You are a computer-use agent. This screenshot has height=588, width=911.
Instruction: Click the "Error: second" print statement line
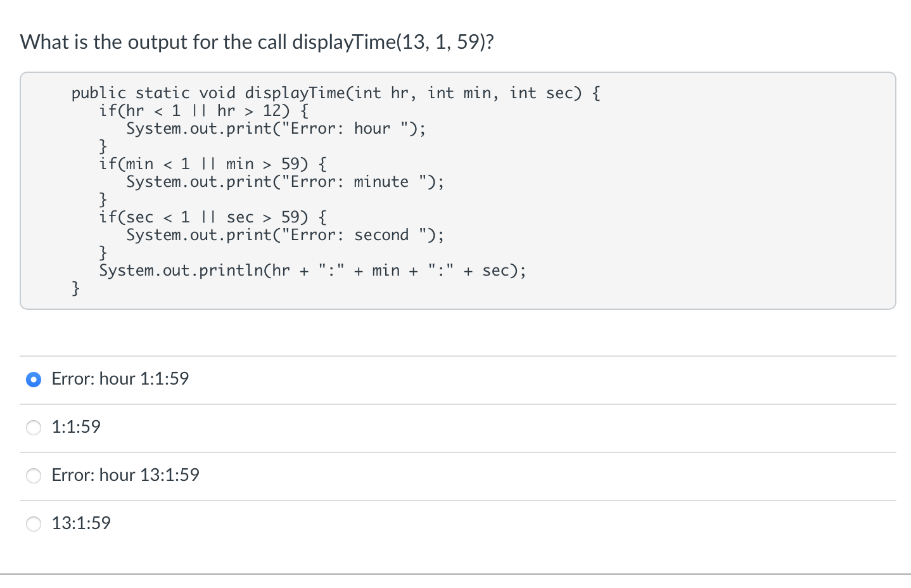point(285,235)
